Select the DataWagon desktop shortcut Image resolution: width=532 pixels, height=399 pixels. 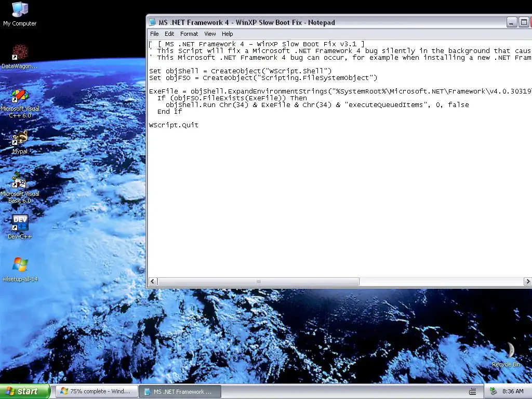(x=20, y=56)
